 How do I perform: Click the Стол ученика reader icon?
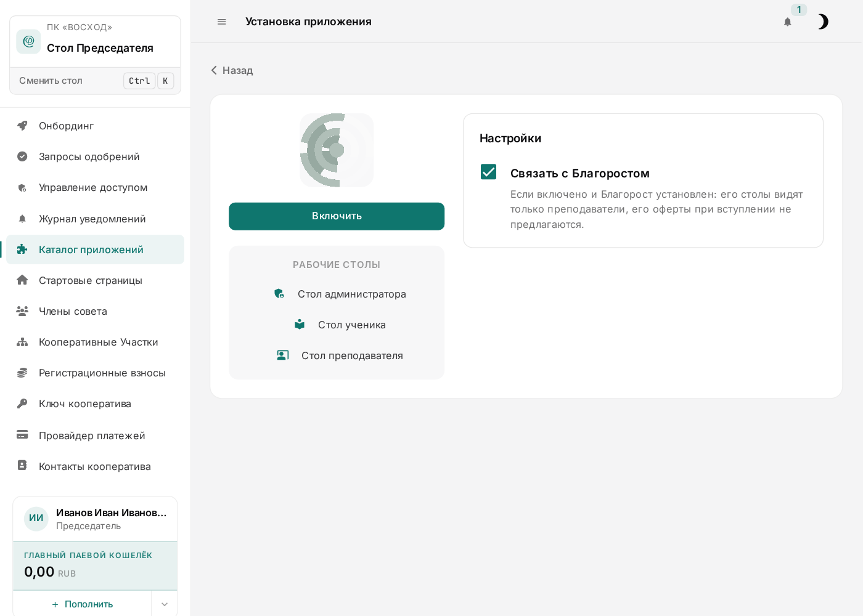tap(300, 325)
